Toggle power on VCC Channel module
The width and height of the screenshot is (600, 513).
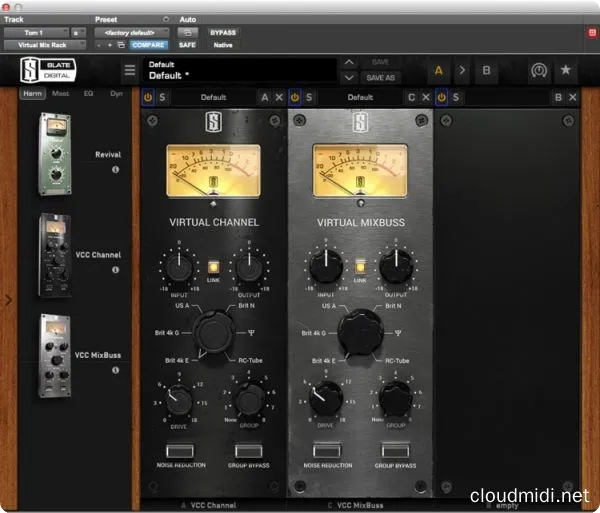[147, 97]
